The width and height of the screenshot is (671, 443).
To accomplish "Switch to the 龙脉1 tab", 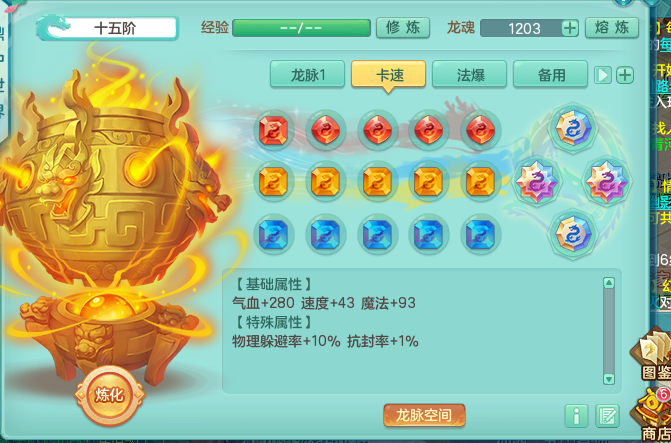I will pos(307,74).
